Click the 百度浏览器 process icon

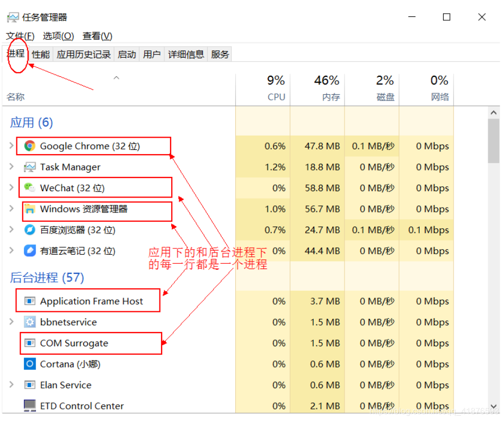coord(30,230)
